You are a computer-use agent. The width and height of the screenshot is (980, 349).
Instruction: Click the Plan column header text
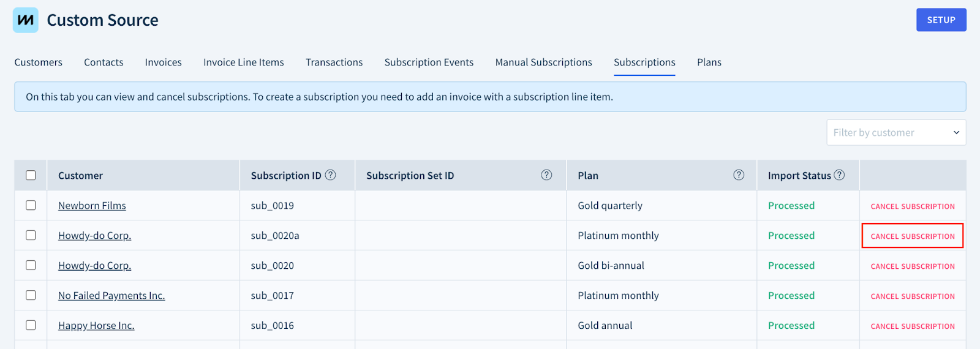coord(588,176)
